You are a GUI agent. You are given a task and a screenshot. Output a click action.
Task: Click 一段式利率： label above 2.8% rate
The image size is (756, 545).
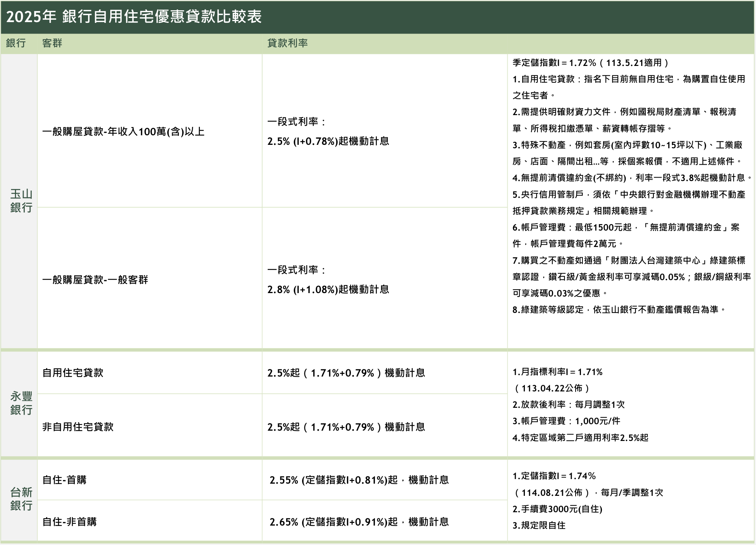tap(297, 270)
